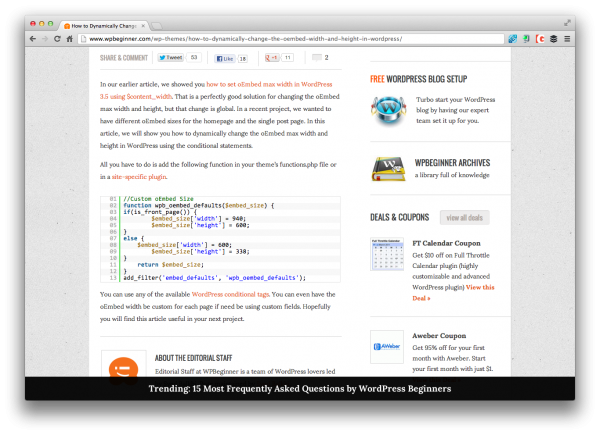This screenshot has width=600, height=435.
Task: Open the Chrome hamburger menu
Action: [567, 39]
